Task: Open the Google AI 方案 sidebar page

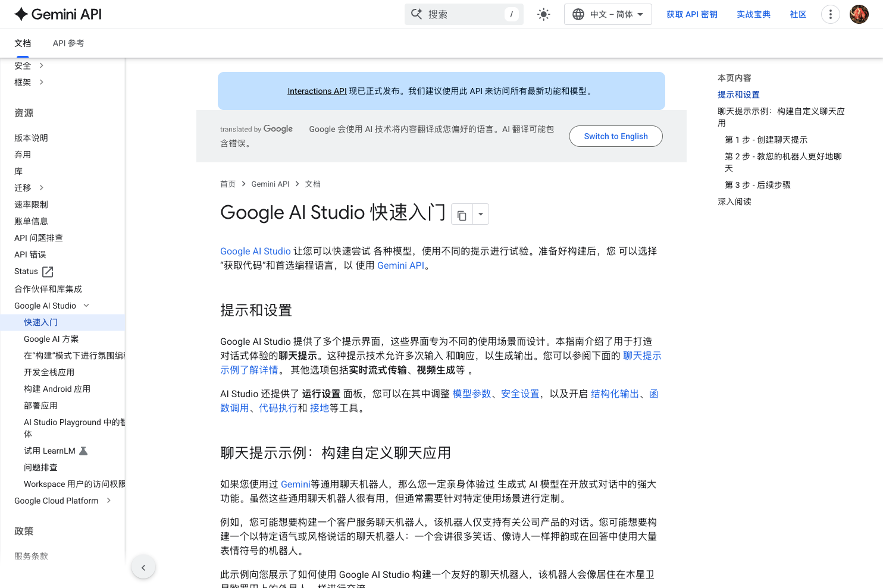Action: click(x=51, y=339)
